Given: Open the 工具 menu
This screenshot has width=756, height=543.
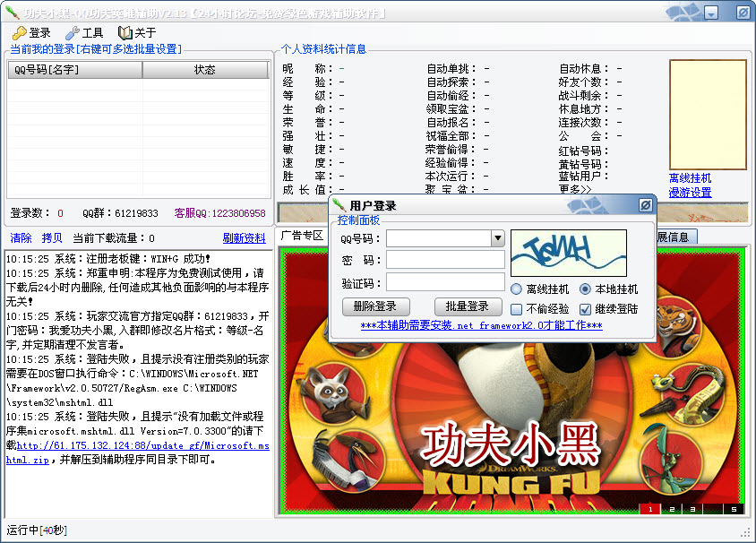Looking at the screenshot, I should 84,33.
